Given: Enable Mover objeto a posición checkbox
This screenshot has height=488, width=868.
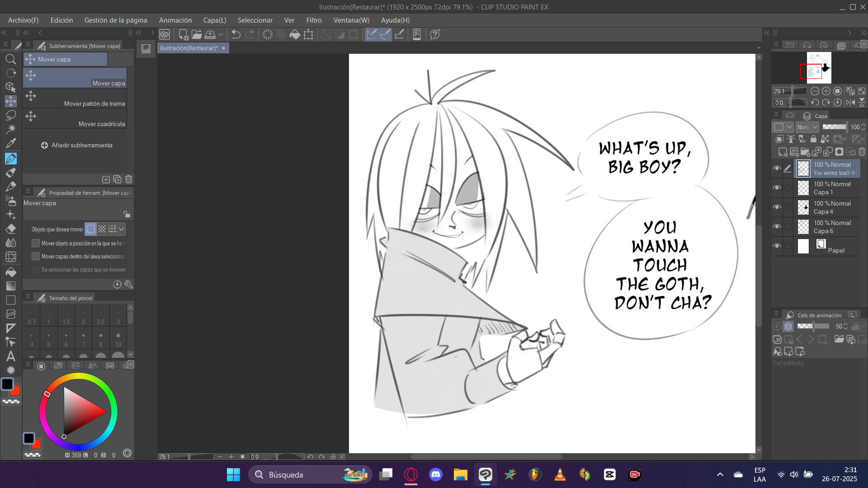Looking at the screenshot, I should [36, 243].
